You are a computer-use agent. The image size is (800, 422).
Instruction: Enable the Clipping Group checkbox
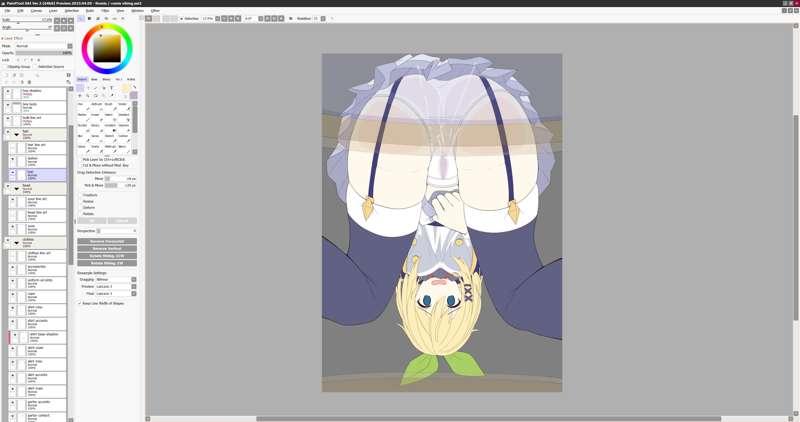5,67
